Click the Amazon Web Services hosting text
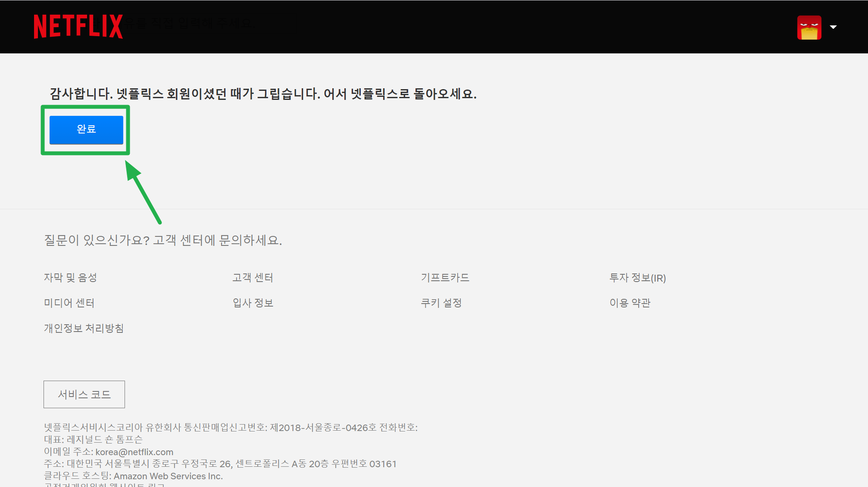 (168, 476)
